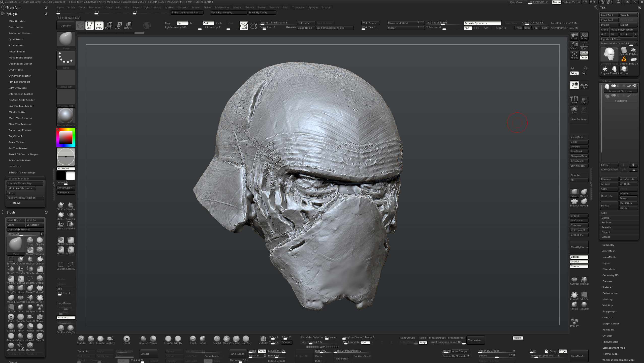Expand the Deformation section
This screenshot has width=644, height=363.
(610, 293)
